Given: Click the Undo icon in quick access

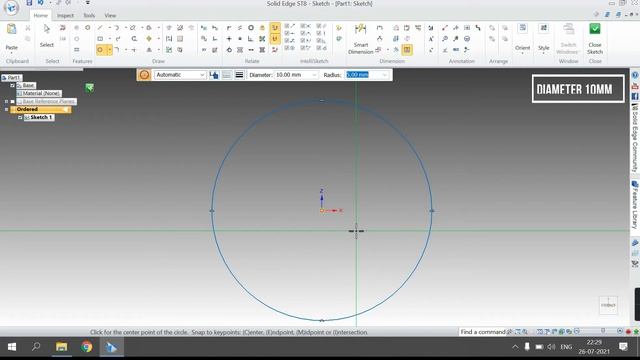Looking at the screenshot, I should (40, 3).
